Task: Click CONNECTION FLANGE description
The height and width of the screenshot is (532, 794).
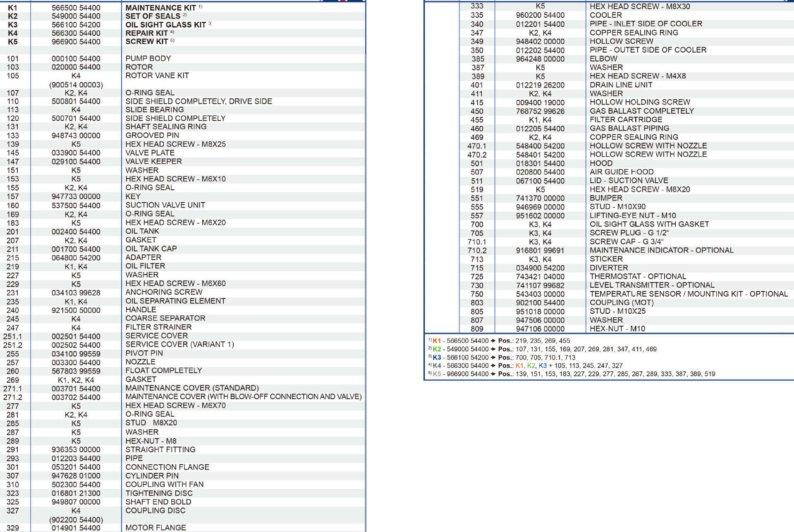Action: pyautogui.click(x=167, y=467)
